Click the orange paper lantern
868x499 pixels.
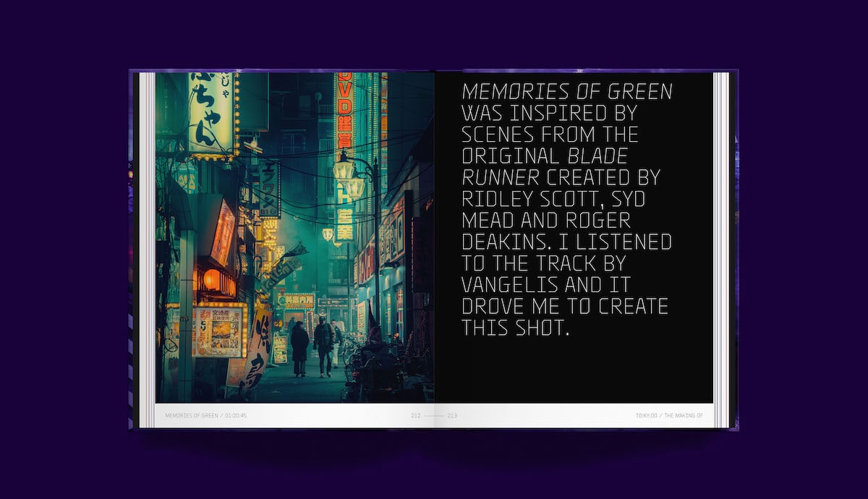[211, 278]
